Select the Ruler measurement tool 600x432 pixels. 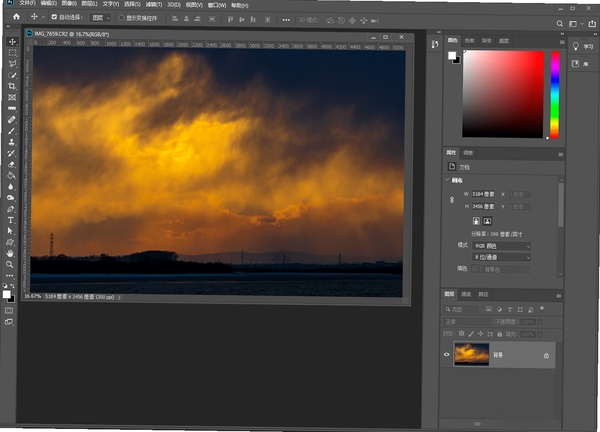[x=12, y=108]
